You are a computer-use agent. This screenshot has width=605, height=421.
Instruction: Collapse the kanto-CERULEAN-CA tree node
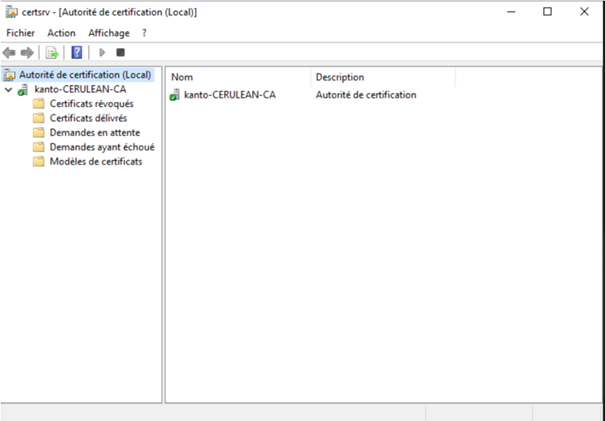click(x=8, y=90)
